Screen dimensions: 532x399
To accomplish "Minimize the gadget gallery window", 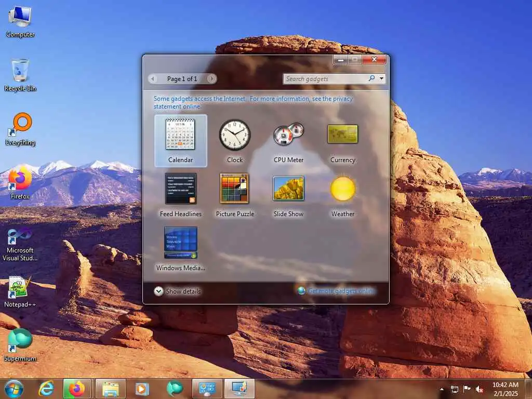I will (x=341, y=60).
